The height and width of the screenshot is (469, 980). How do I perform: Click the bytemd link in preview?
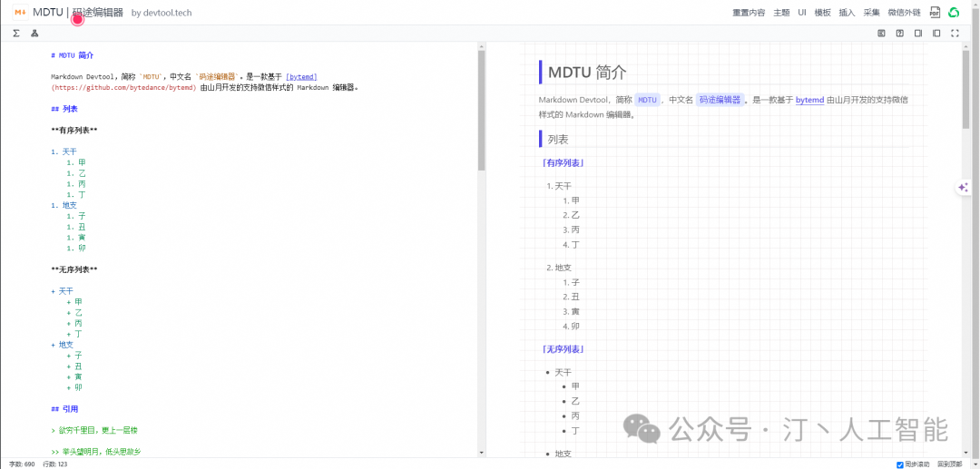tap(809, 100)
